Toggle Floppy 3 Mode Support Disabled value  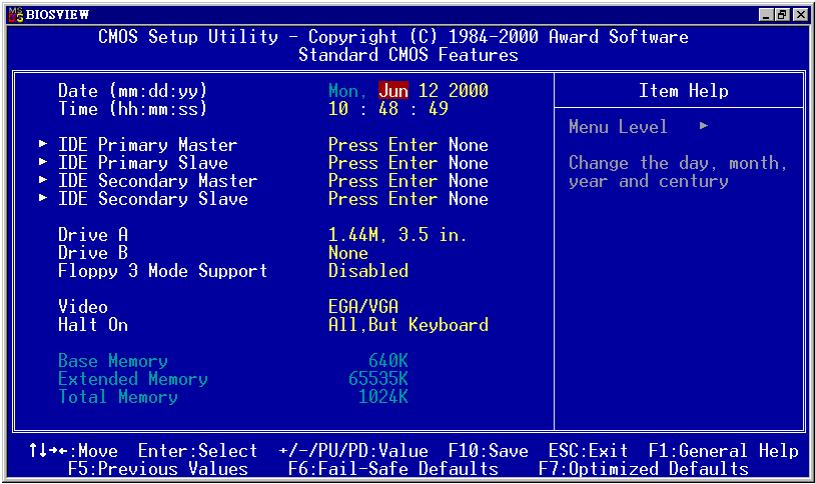(369, 271)
